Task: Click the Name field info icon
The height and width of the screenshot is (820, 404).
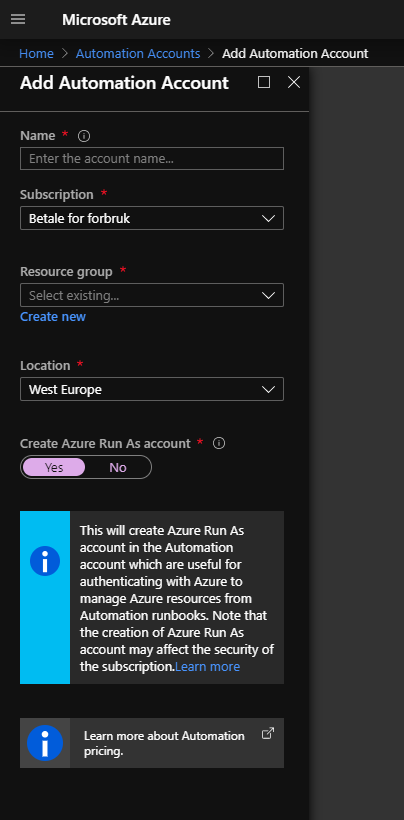Action: pos(84,136)
